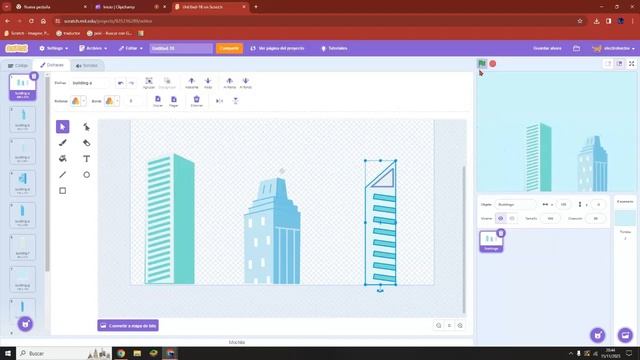Send selection backward with Atrás
Image resolution: width=640 pixels, height=360 pixels.
coord(208,83)
